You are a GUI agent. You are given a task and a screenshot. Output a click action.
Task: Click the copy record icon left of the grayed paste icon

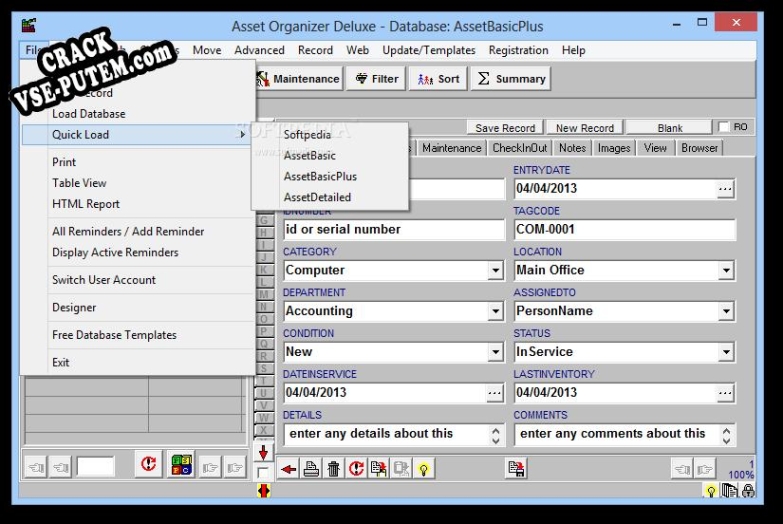click(379, 469)
